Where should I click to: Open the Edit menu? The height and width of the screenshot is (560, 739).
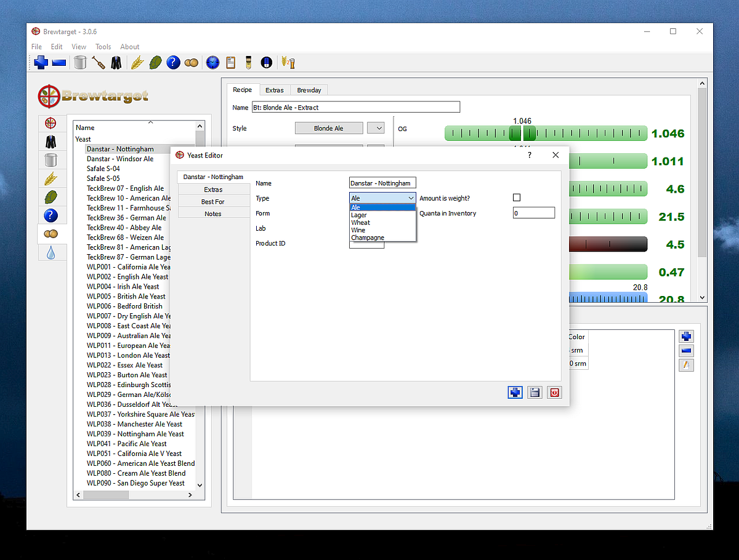(57, 47)
